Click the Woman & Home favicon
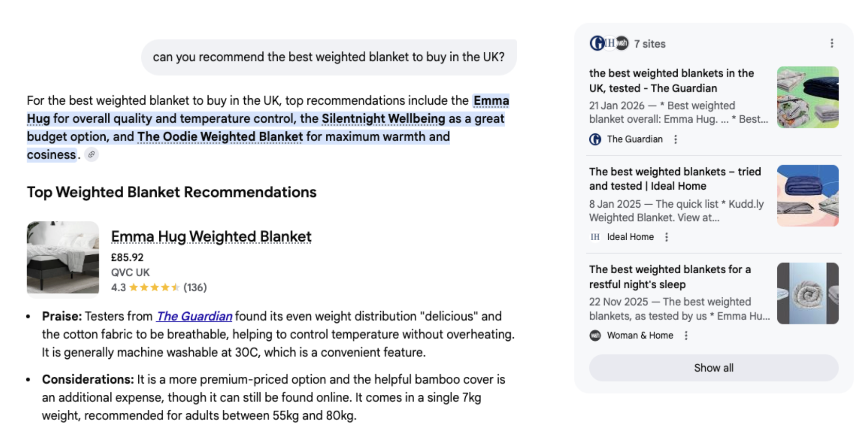This screenshot has height=448, width=868. [595, 336]
